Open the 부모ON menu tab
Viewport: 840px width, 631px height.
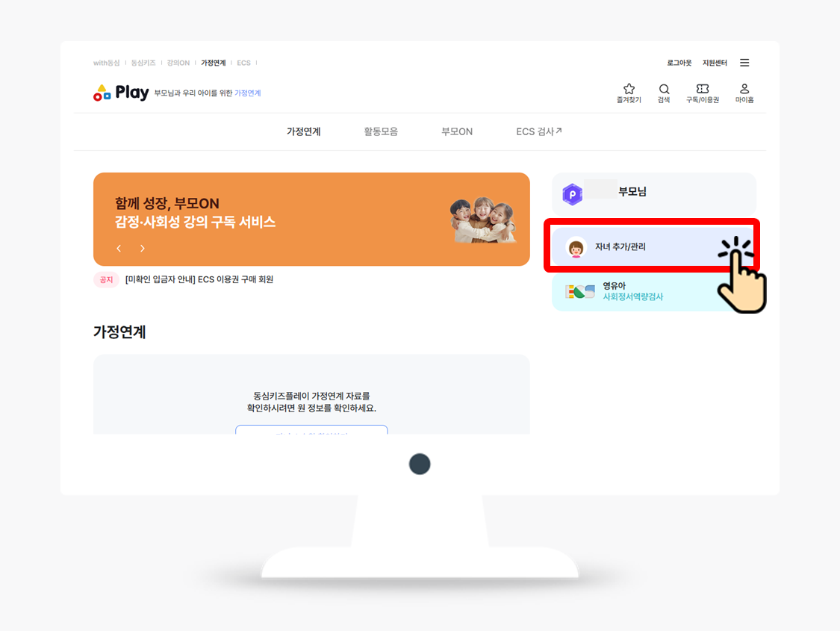457,131
